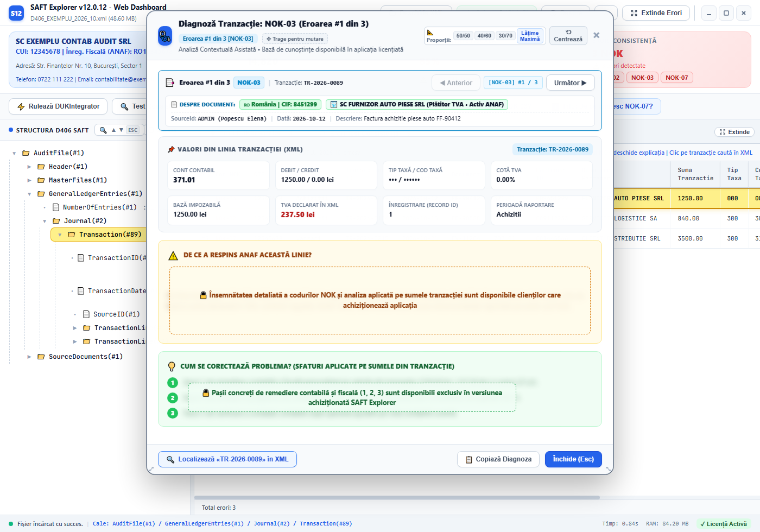Click the Trage pentru mutare handle
760x532 pixels.
(x=295, y=39)
